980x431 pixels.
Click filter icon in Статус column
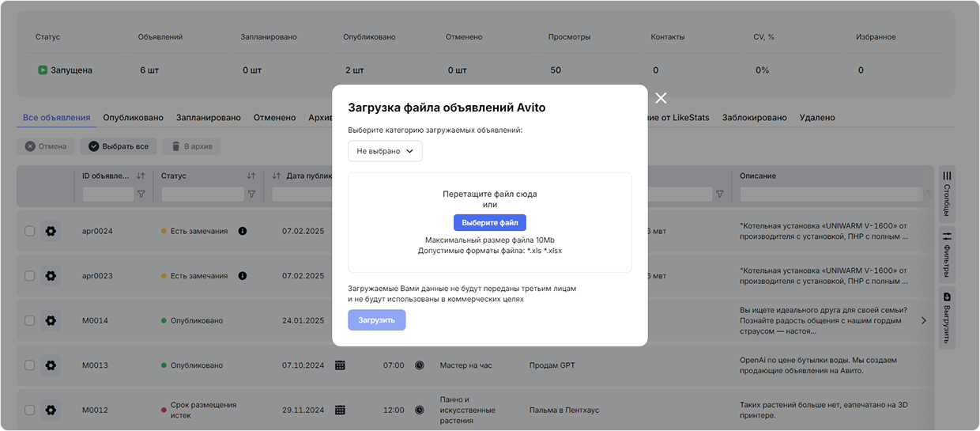(x=251, y=194)
